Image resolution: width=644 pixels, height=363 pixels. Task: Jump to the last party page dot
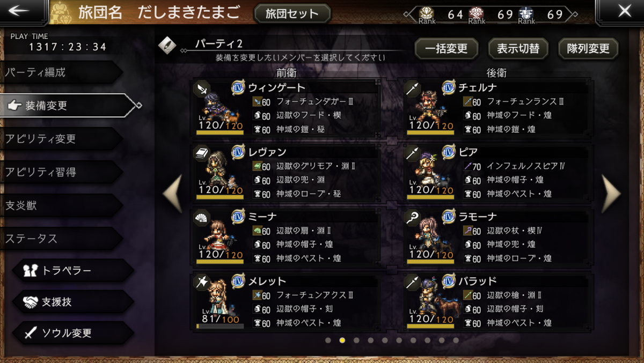(x=456, y=340)
